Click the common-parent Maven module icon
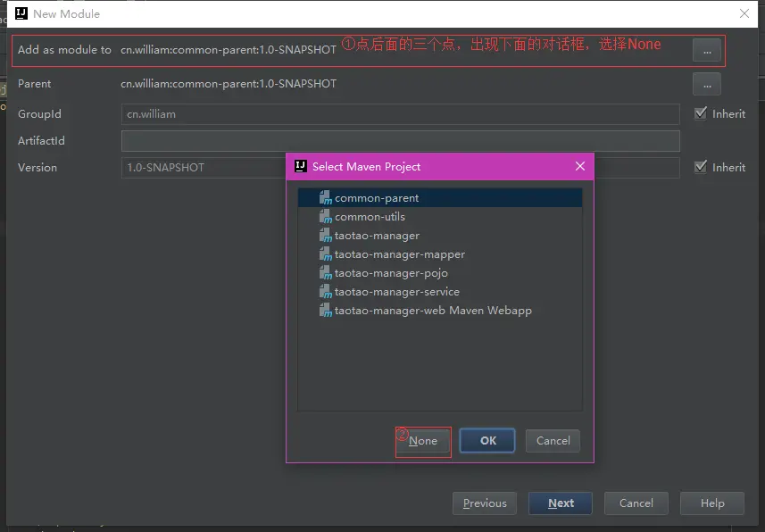The height and width of the screenshot is (532, 765). coord(326,197)
